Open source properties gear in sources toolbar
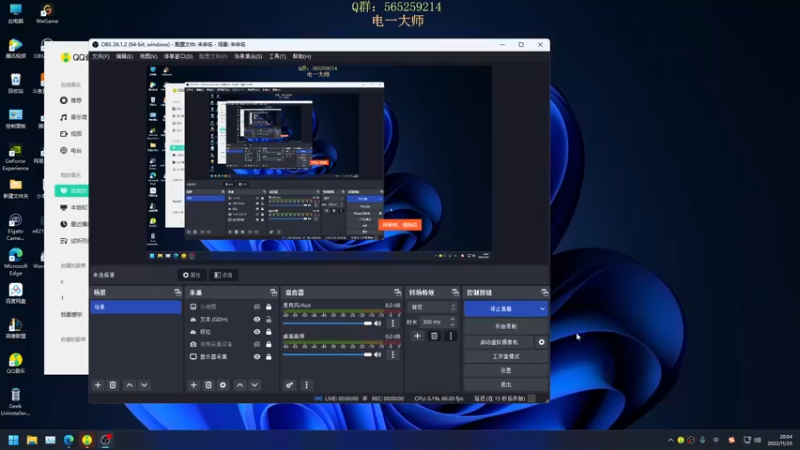 223,385
